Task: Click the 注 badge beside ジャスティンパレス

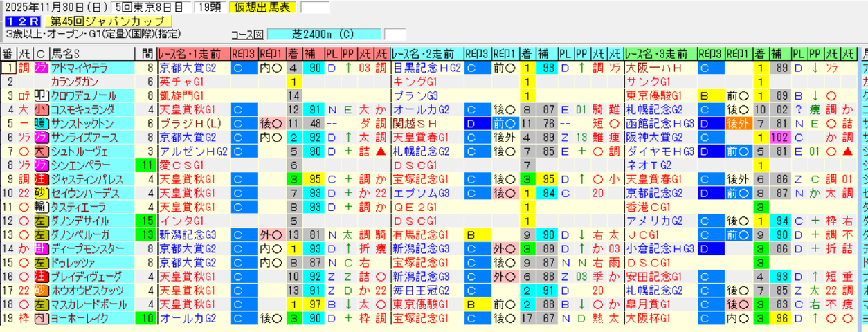Action: (x=40, y=179)
